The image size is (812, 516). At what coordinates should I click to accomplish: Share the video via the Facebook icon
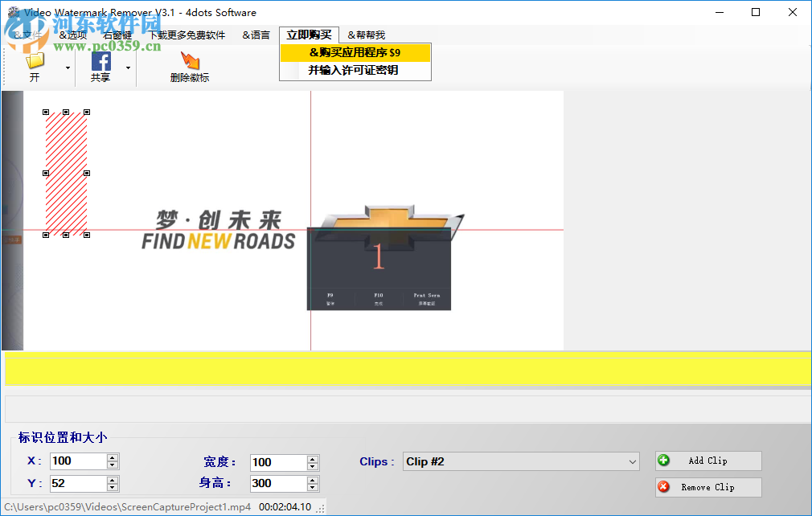100,60
